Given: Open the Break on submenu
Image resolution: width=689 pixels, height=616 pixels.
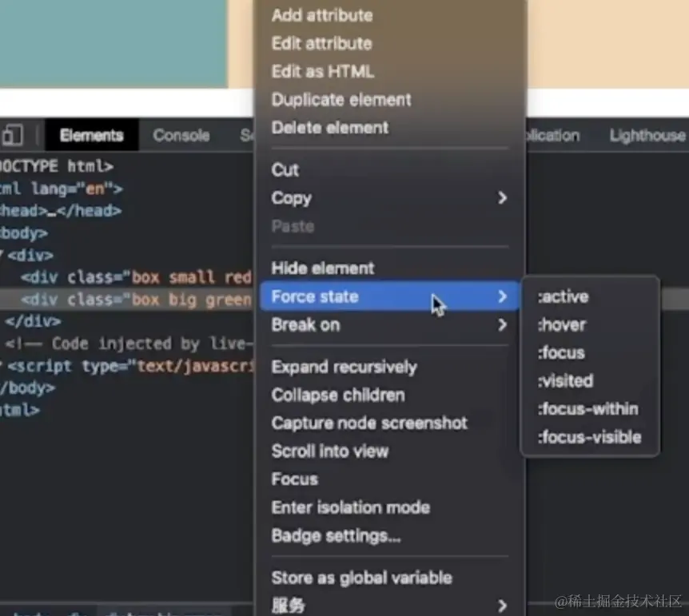Looking at the screenshot, I should click(x=389, y=324).
